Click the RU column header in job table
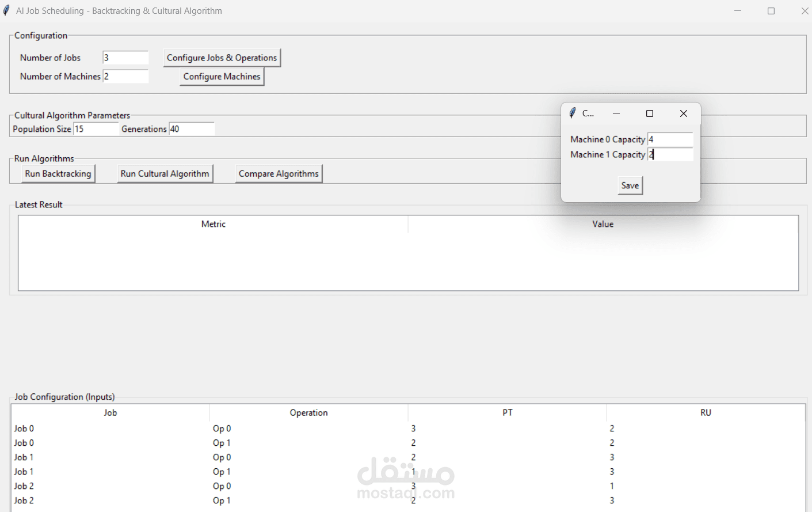The width and height of the screenshot is (812, 512). coord(706,412)
